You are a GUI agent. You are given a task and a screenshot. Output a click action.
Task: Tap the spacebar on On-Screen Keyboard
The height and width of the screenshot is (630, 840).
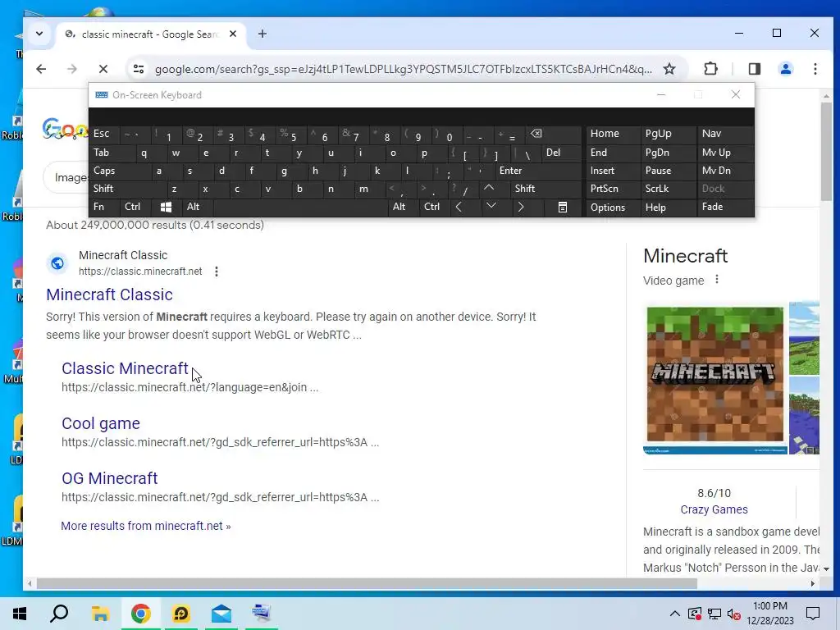pos(300,207)
